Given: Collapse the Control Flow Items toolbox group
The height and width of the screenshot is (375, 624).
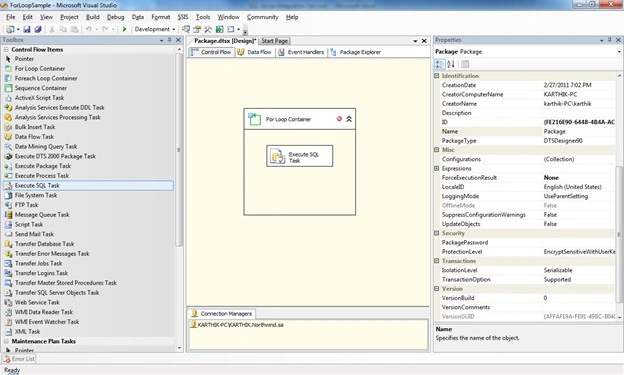Looking at the screenshot, I should (x=6, y=50).
